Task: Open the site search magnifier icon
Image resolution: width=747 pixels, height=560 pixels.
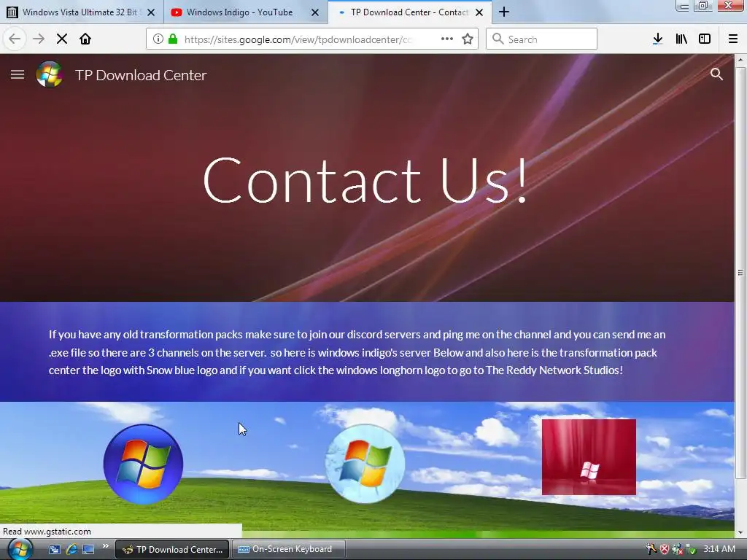Action: click(x=716, y=74)
